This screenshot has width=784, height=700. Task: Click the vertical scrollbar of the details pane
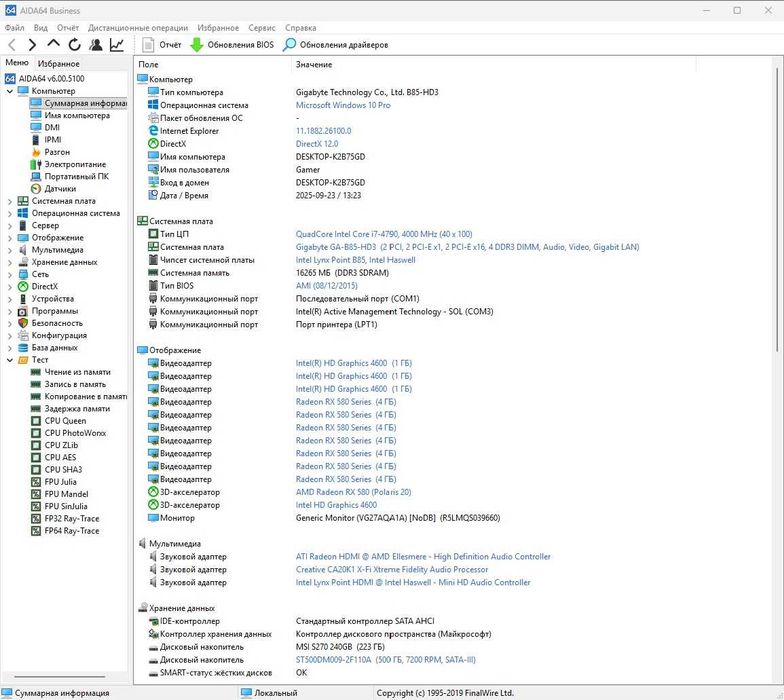click(x=778, y=210)
